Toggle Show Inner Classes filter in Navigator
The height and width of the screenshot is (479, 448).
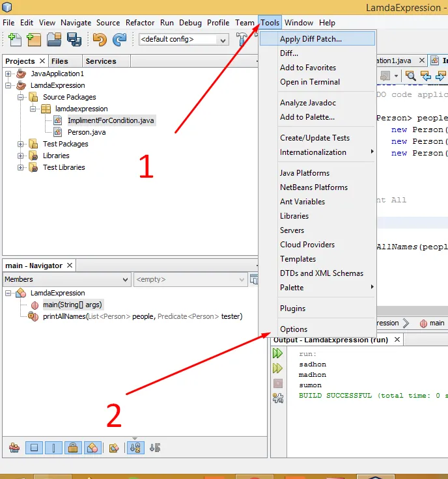pos(92,448)
